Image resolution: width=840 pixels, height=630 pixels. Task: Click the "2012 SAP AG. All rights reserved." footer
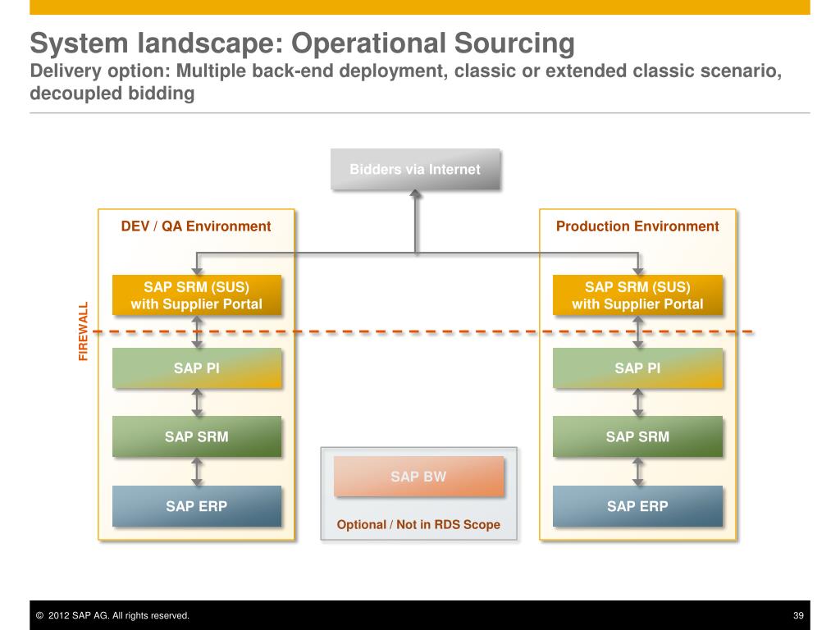[x=112, y=615]
